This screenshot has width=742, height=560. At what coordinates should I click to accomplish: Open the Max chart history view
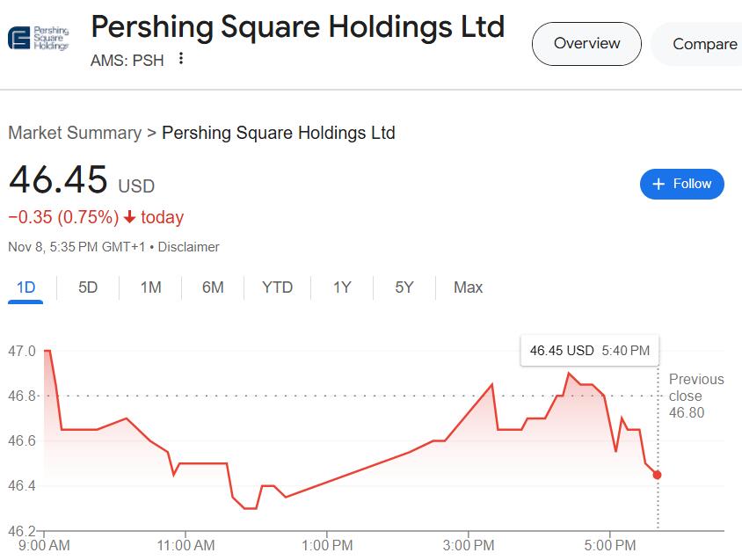(467, 287)
